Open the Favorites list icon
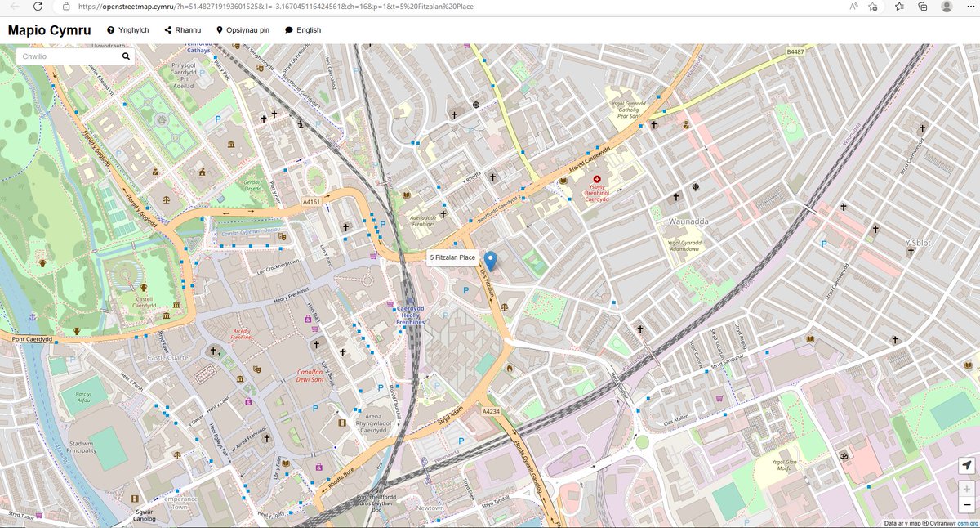Screen dimensions: 980x528 point(899,7)
